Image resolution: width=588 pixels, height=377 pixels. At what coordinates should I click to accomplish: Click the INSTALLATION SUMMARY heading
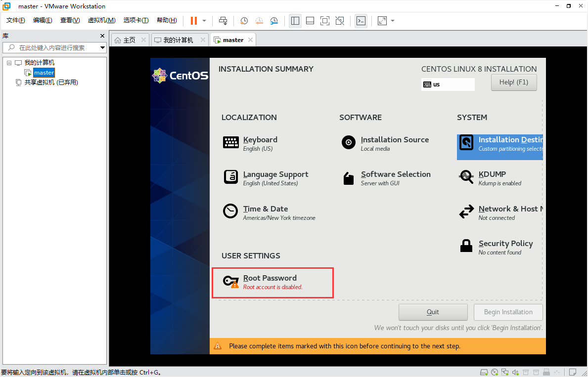tap(266, 69)
